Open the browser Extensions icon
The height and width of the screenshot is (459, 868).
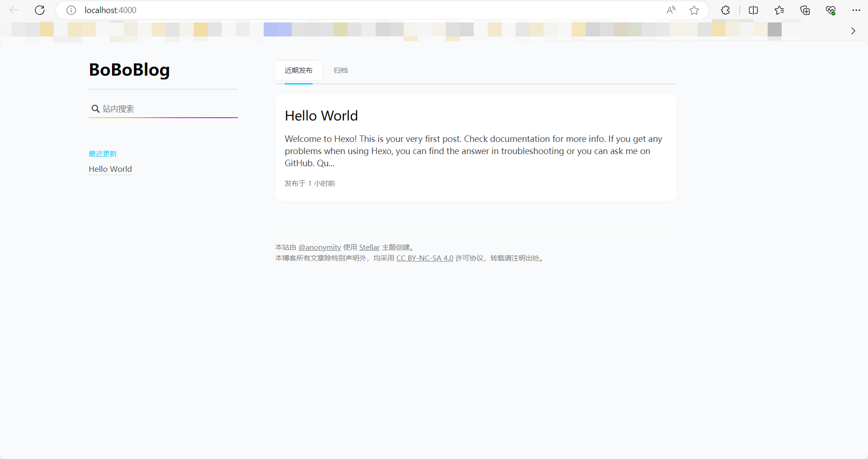[x=725, y=10]
